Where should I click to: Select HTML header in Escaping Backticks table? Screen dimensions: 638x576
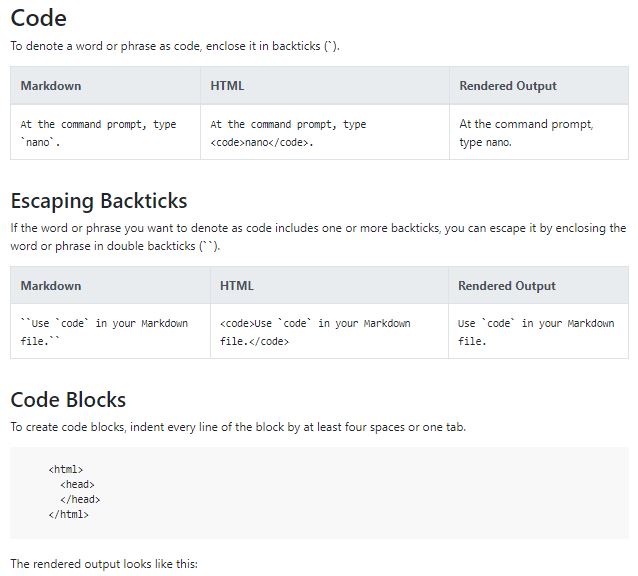point(237,286)
